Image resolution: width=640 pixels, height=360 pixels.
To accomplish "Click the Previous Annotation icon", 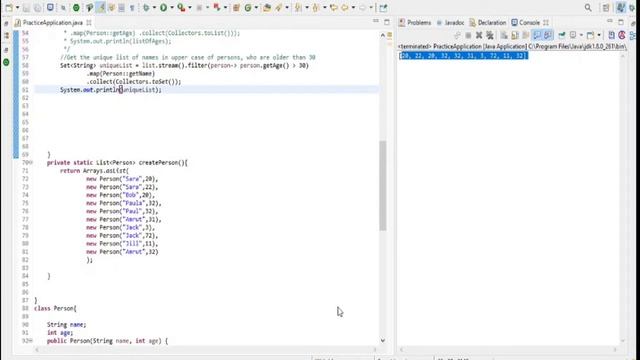I will 316,8.
